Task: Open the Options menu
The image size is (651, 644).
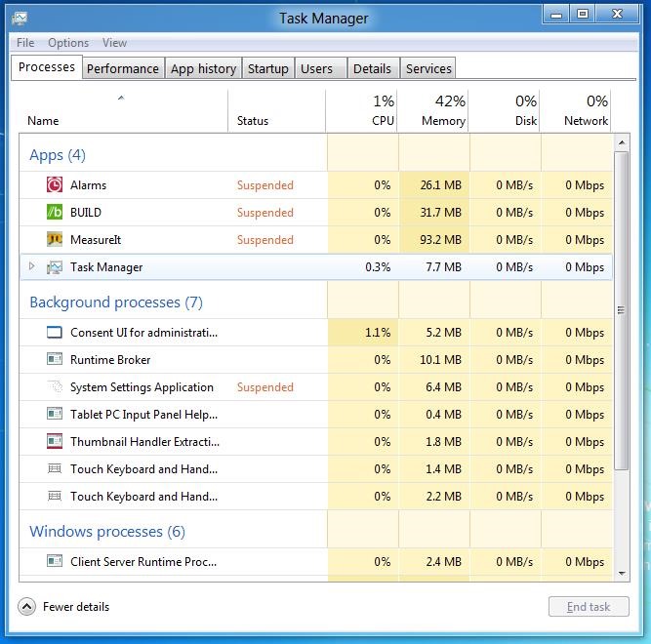Action: coord(68,43)
